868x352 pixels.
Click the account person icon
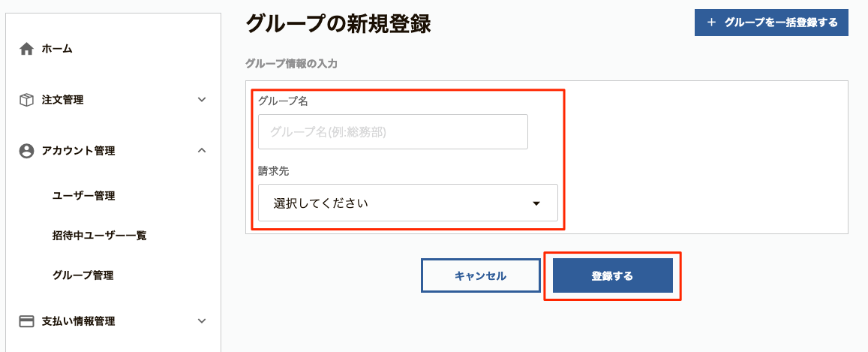pyautogui.click(x=26, y=151)
